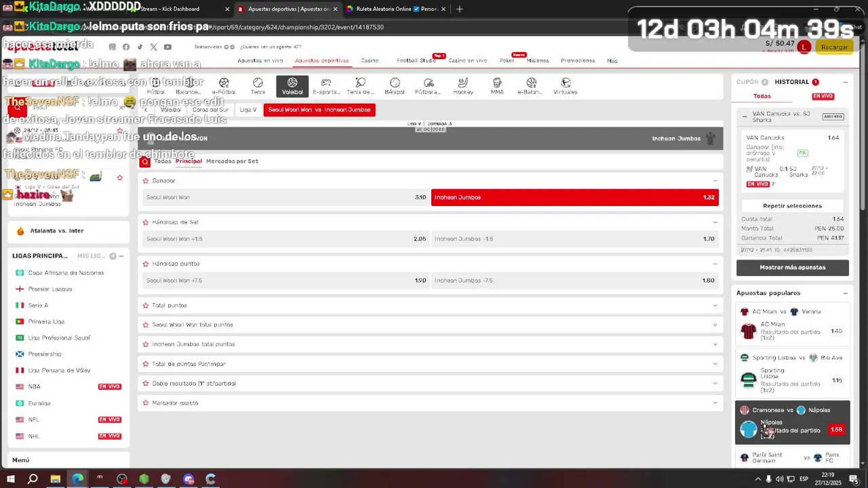Open Windows taskbar search
The height and width of the screenshot is (488, 868).
[33, 479]
